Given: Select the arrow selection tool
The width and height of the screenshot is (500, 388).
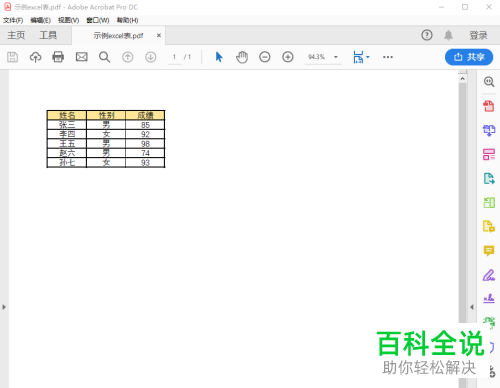Looking at the screenshot, I should point(219,57).
